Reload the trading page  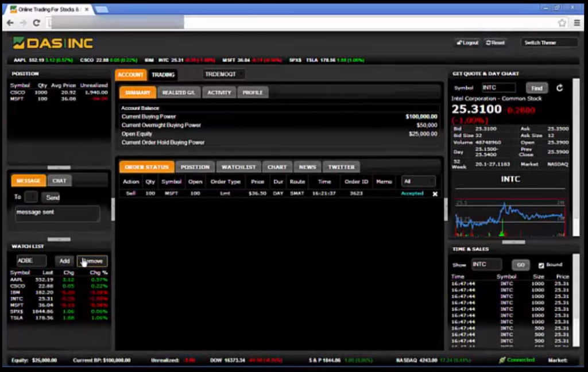pyautogui.click(x=36, y=23)
